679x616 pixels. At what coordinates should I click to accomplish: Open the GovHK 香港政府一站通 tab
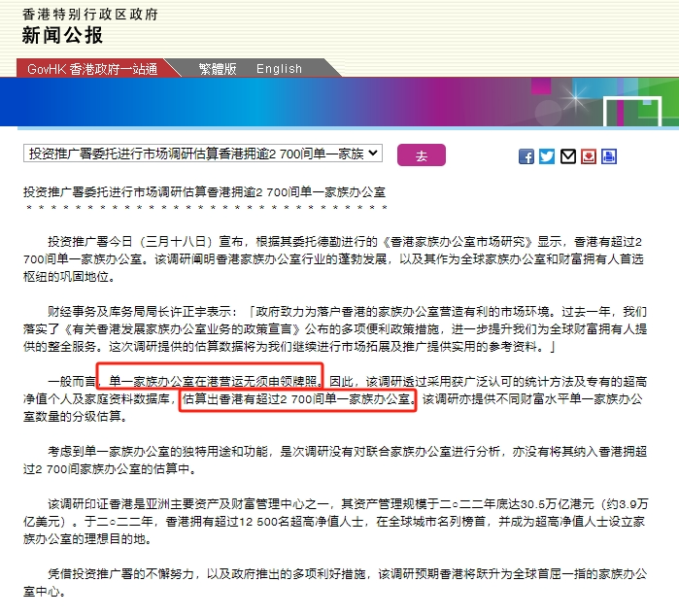tap(92, 69)
